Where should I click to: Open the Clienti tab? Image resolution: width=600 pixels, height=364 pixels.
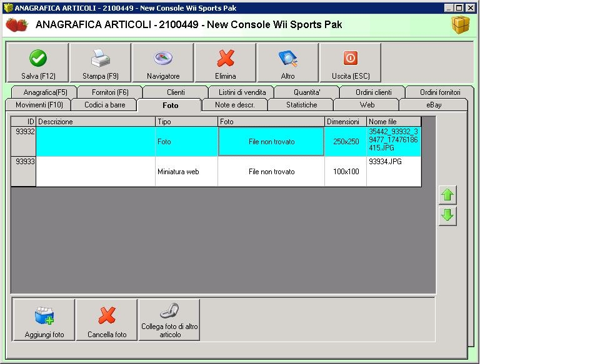176,92
